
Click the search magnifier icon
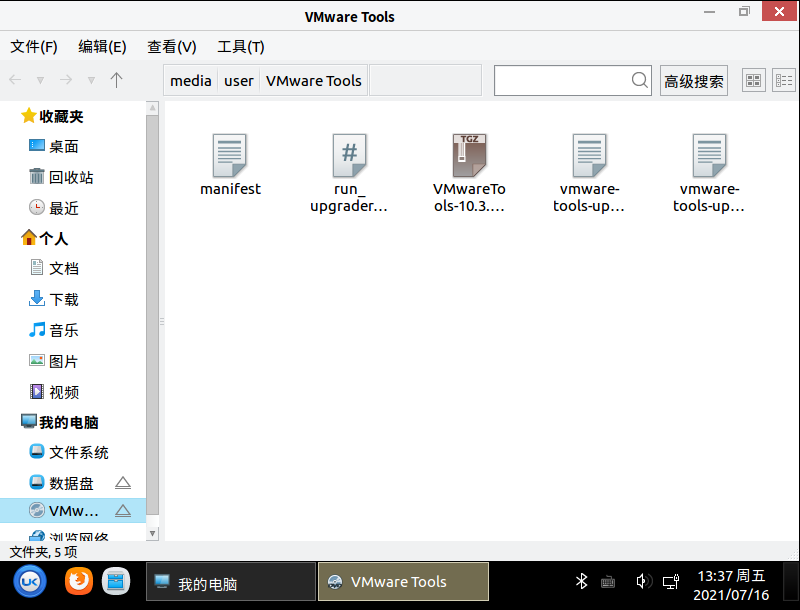[x=639, y=80]
